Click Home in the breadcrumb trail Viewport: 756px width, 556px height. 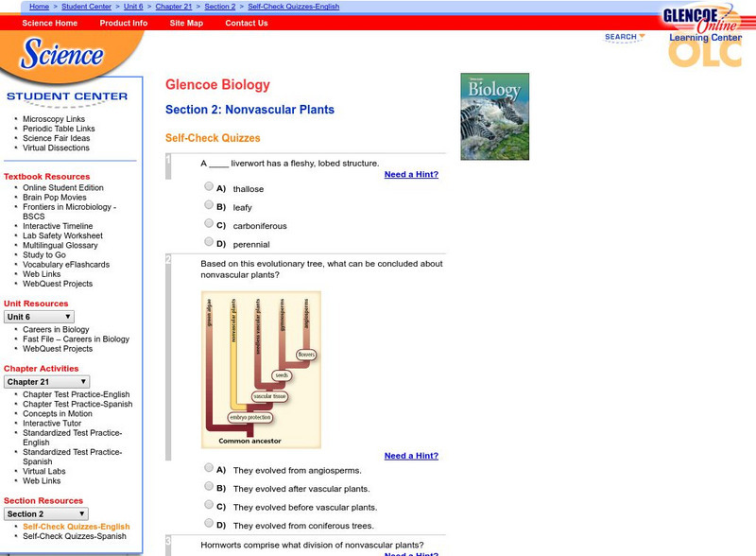tap(39, 6)
